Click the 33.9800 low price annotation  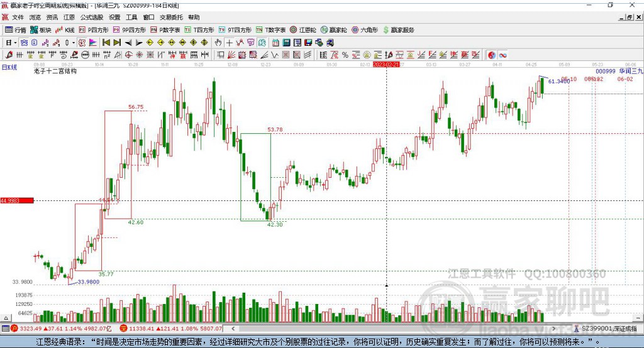pyautogui.click(x=88, y=282)
